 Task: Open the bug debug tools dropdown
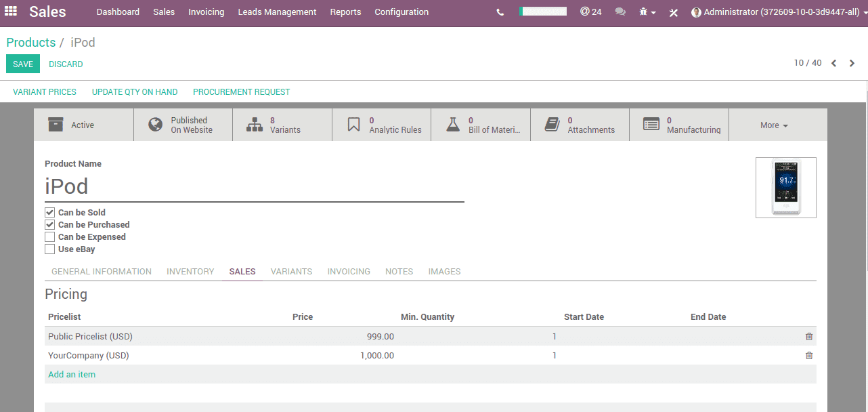pyautogui.click(x=647, y=12)
